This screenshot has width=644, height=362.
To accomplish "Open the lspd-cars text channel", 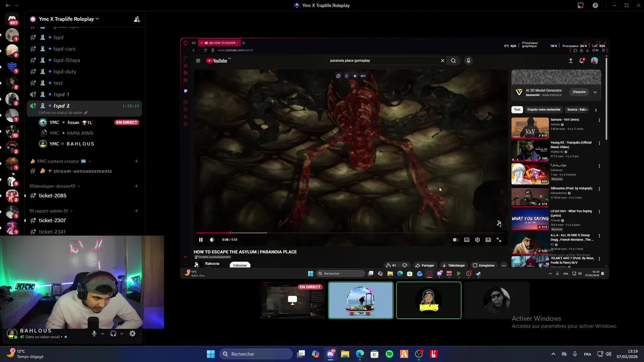I will point(64,49).
